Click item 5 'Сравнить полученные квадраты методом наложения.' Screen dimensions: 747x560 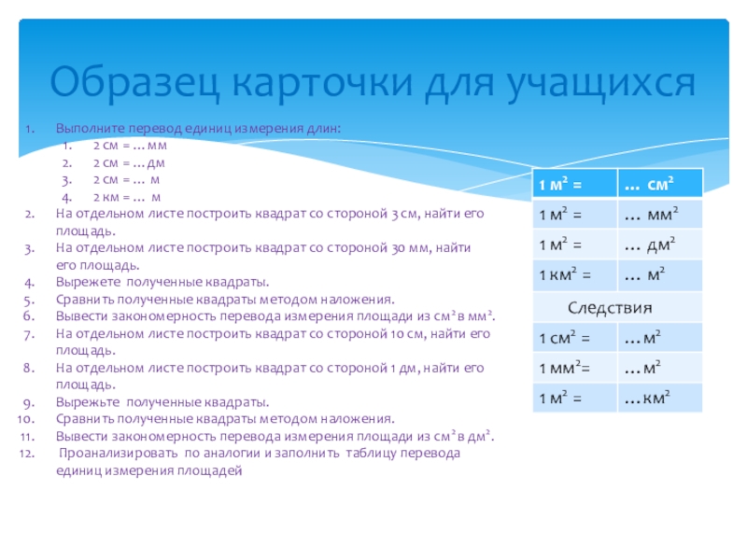point(225,300)
